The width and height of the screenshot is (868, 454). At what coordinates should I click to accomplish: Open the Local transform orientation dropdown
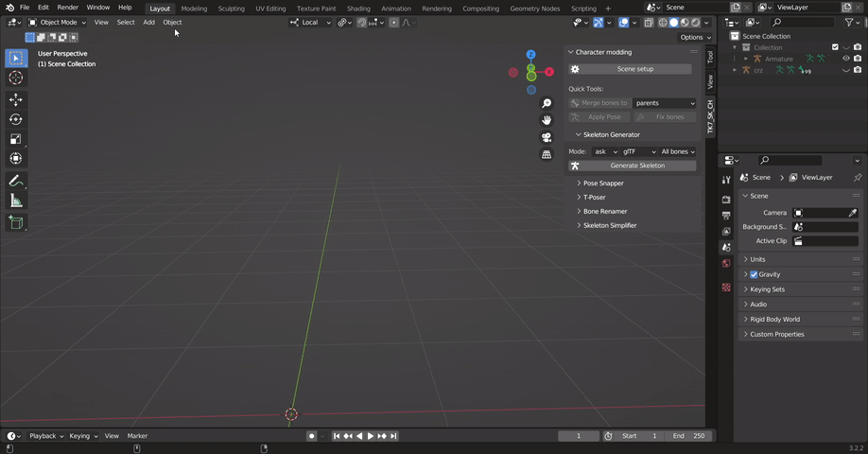point(310,23)
